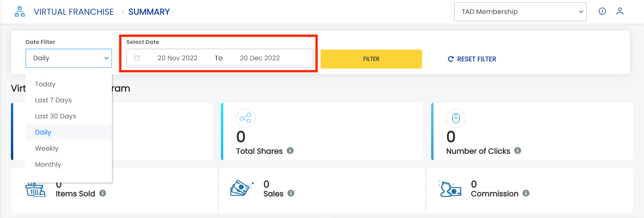Click the yellow FILTER button
Image resolution: width=644 pixels, height=218 pixels.
tap(371, 59)
